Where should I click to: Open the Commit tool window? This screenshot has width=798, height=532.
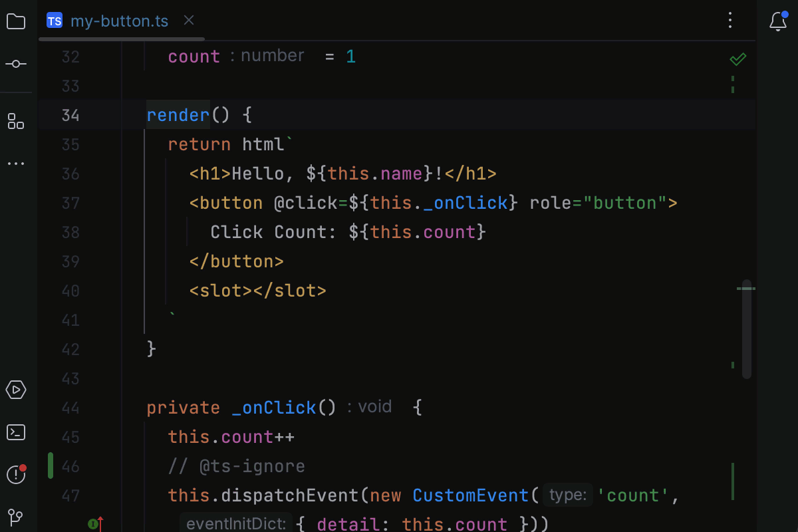click(16, 63)
